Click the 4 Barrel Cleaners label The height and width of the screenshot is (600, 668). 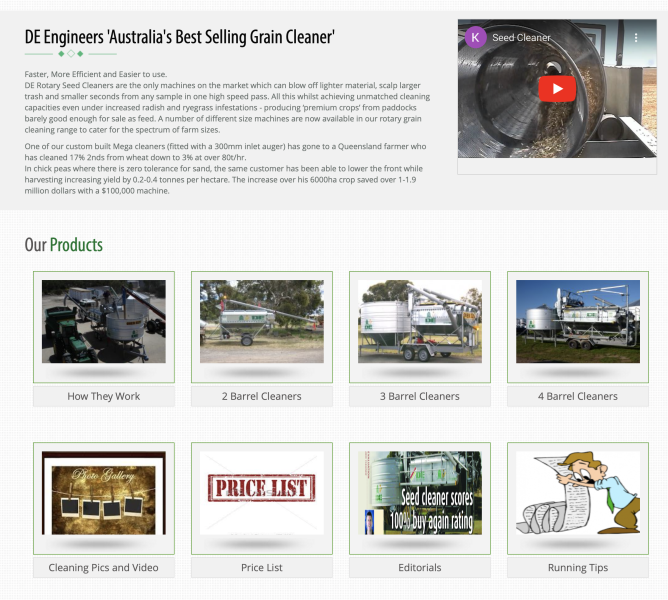pos(578,396)
